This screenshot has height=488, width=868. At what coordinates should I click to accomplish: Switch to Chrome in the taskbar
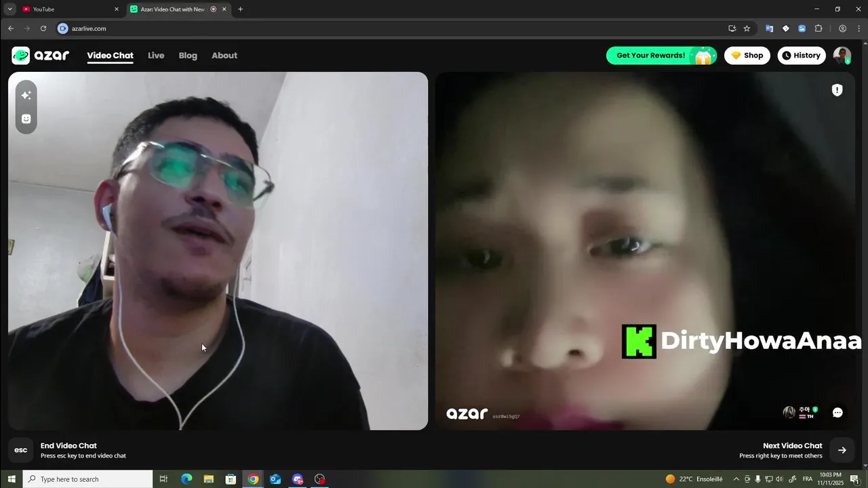click(x=253, y=479)
